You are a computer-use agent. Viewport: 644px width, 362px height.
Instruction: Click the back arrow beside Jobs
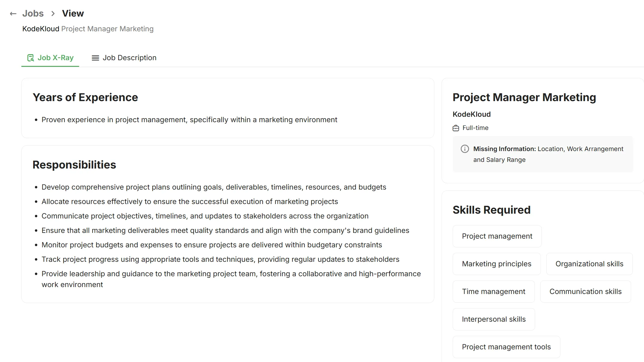(x=13, y=13)
